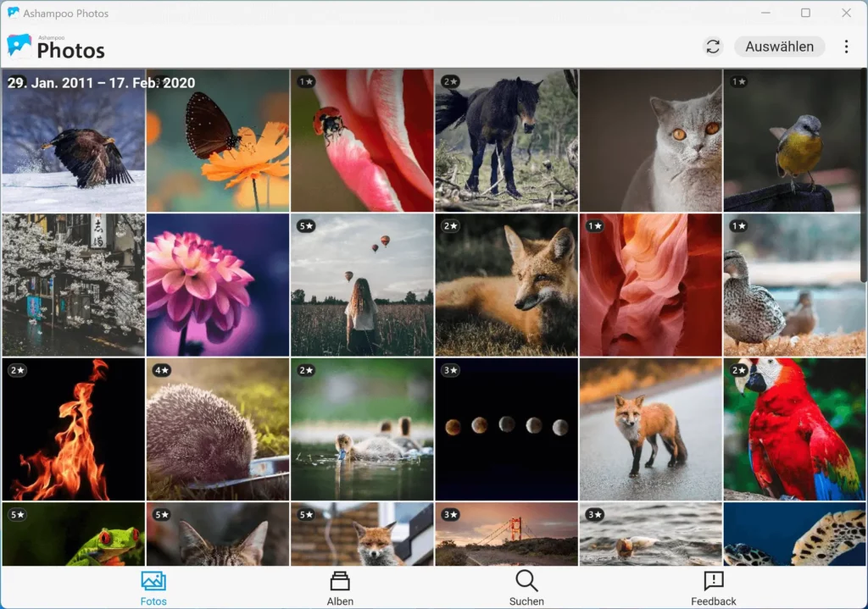
Task: Open the butterfly on orange flower photo
Action: 218,141
